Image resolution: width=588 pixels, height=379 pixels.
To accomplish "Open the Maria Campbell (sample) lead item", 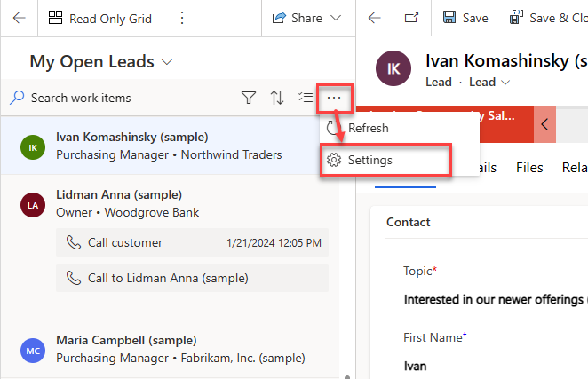I will click(x=170, y=349).
